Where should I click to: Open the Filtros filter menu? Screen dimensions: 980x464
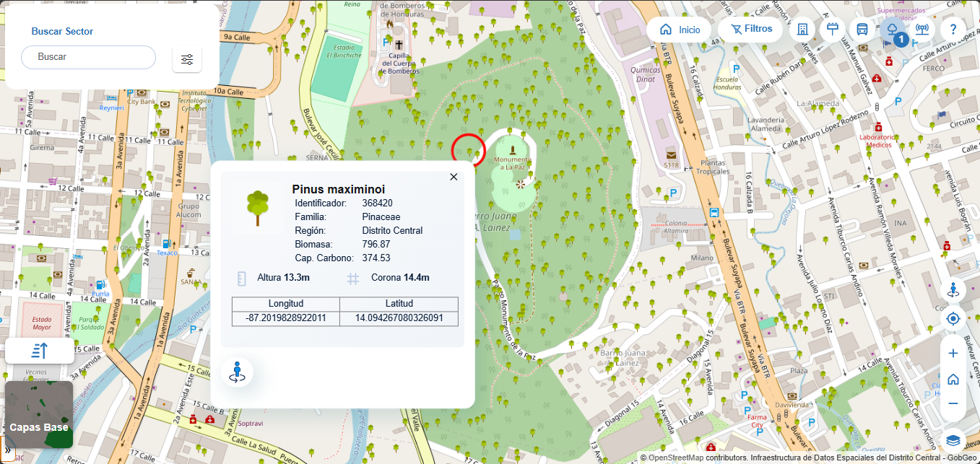(750, 30)
